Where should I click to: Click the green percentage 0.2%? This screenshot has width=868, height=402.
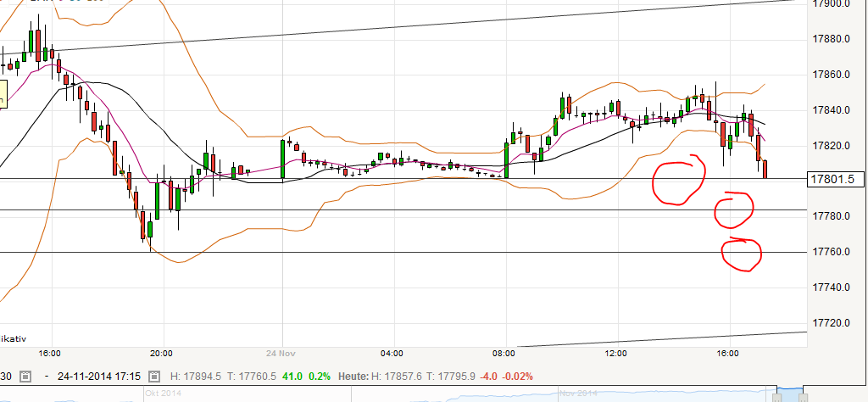319,377
